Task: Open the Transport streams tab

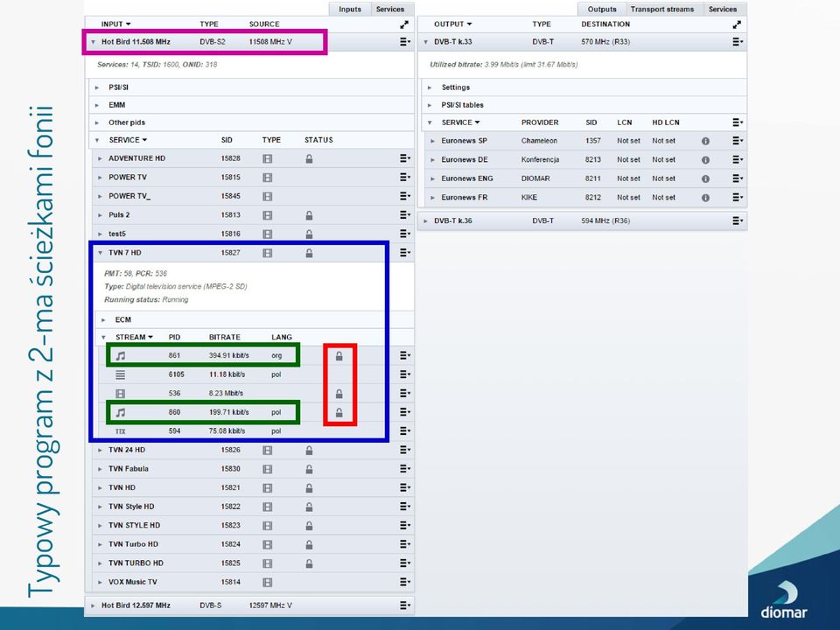Action: click(662, 9)
